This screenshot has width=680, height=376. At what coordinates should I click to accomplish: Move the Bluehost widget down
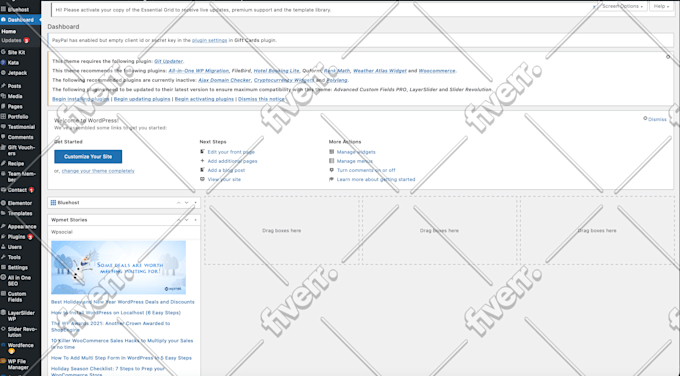point(186,203)
